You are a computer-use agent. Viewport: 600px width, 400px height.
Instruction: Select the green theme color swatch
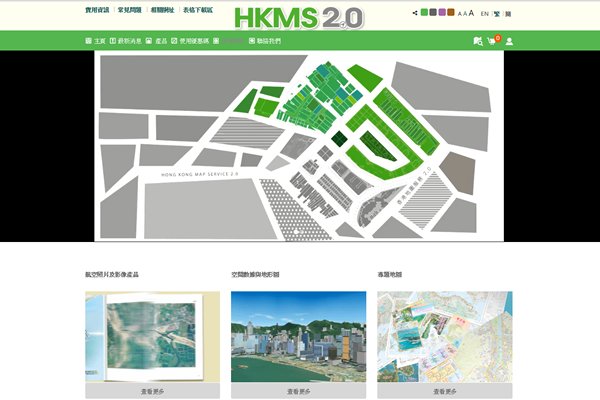pos(424,12)
